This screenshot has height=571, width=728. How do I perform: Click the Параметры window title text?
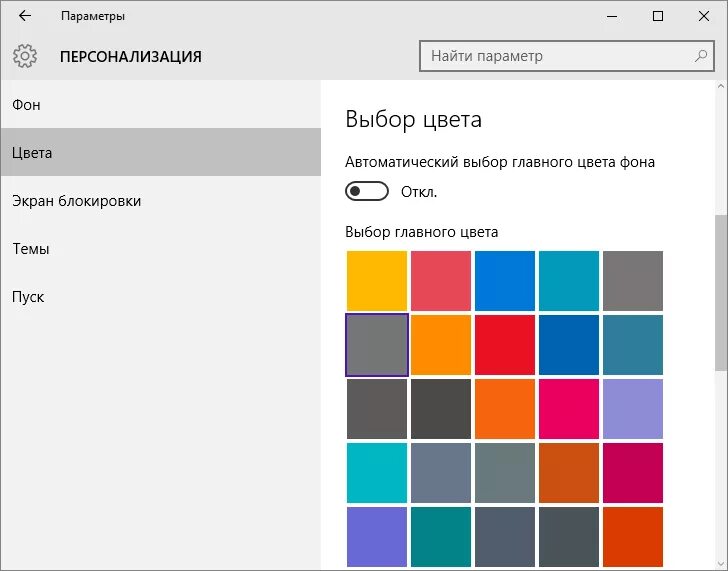(x=93, y=16)
